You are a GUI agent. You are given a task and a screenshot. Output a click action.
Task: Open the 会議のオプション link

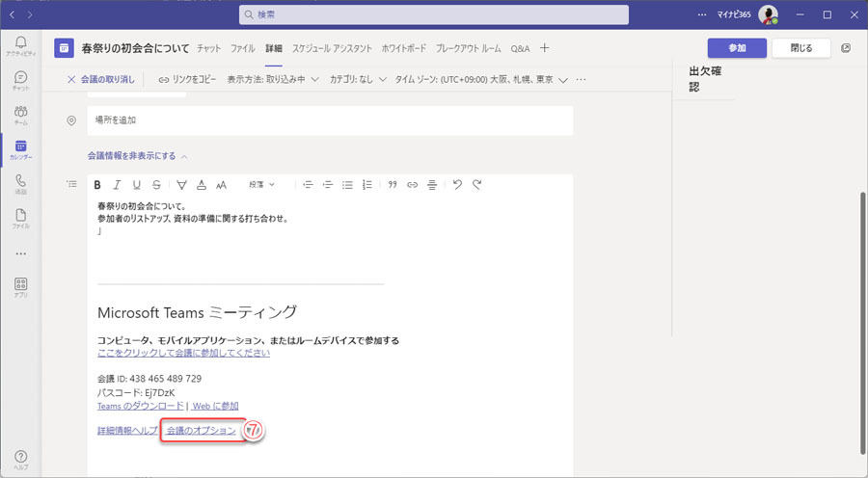(202, 431)
